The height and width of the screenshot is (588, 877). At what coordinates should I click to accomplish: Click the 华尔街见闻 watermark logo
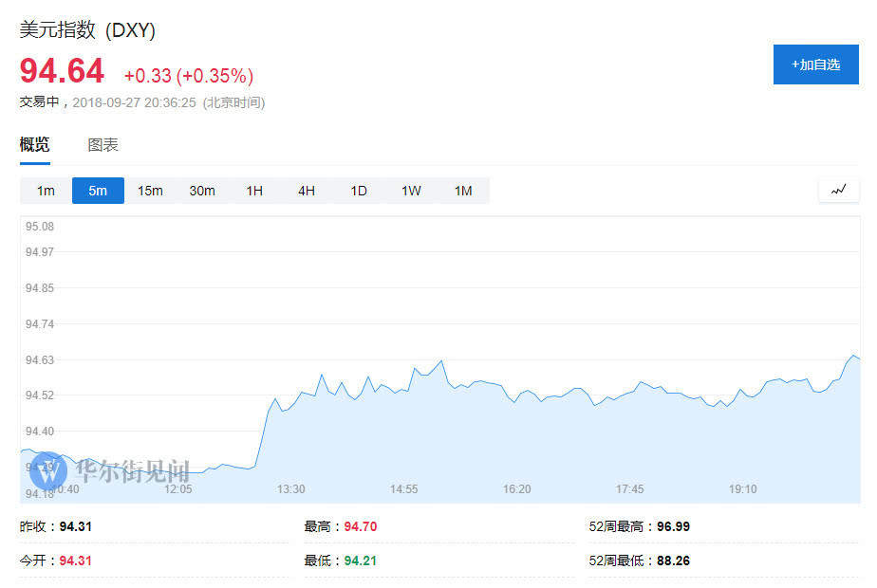point(109,469)
